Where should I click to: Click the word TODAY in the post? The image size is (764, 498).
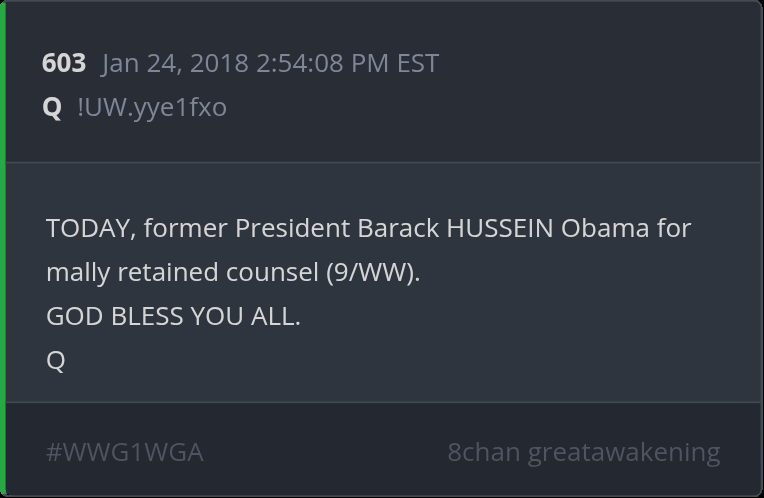[x=89, y=228]
